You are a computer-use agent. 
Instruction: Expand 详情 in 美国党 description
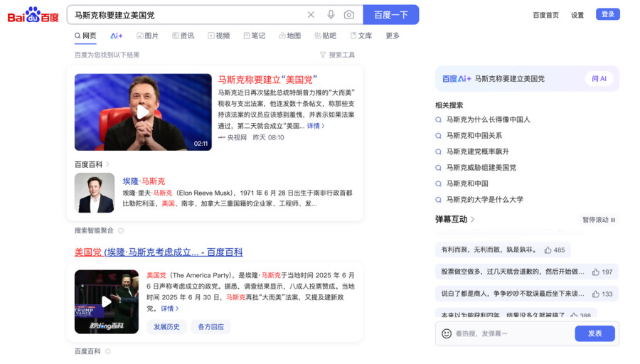point(170,309)
